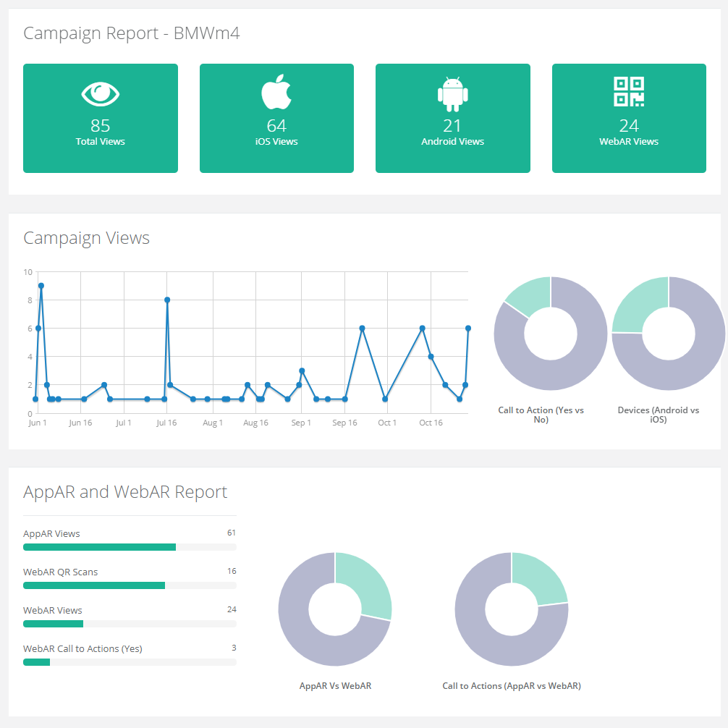Click the Android robot icon
728x728 pixels.
[452, 93]
